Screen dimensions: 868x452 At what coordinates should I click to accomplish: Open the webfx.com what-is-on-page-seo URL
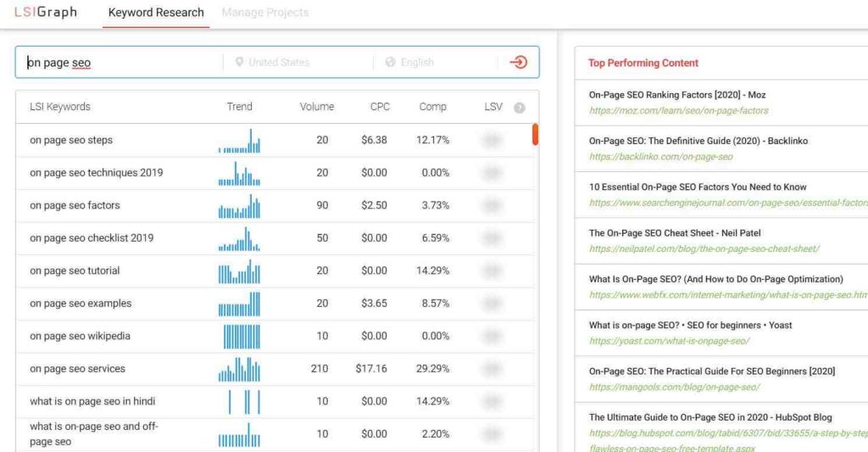728,294
